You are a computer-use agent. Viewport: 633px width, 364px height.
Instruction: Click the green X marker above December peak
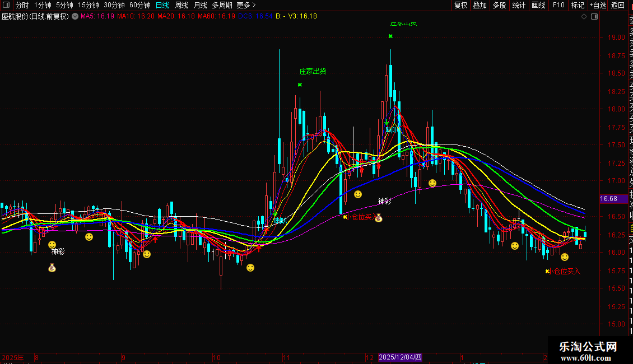point(390,36)
